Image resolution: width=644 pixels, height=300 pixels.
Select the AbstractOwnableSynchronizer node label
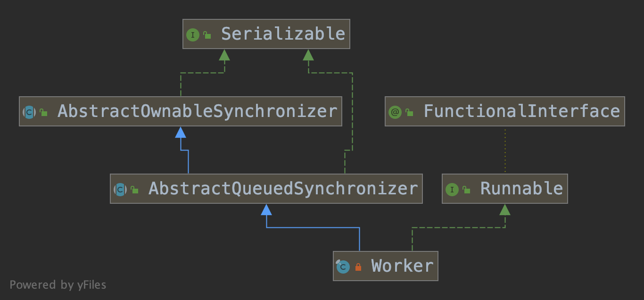click(x=198, y=111)
